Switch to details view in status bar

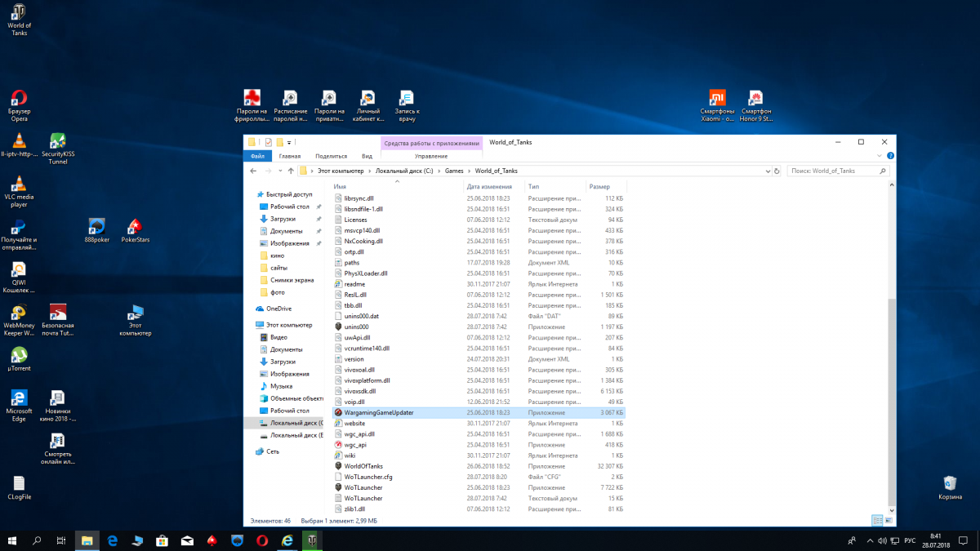pos(877,520)
